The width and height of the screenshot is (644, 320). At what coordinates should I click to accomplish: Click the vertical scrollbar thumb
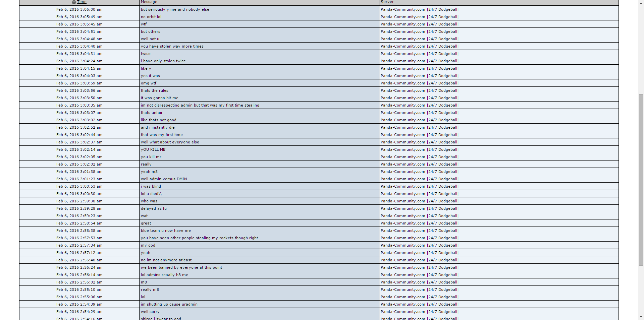pos(641,180)
